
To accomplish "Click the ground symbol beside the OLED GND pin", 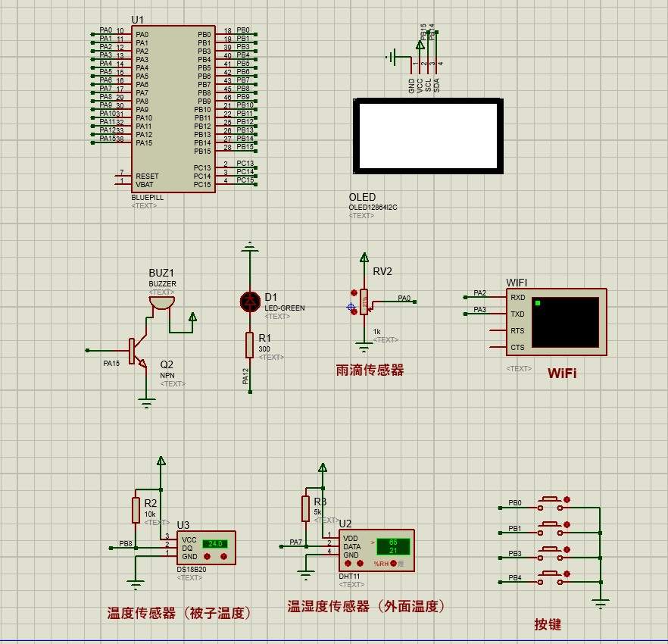I will click(392, 57).
